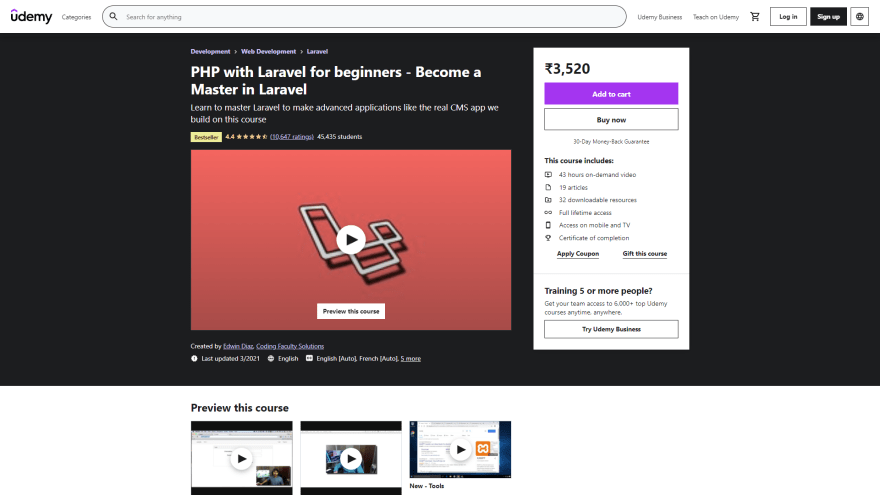Viewport: 880px width, 495px height.
Task: Open Coding Faculty Solutions profile
Action: pyautogui.click(x=290, y=346)
